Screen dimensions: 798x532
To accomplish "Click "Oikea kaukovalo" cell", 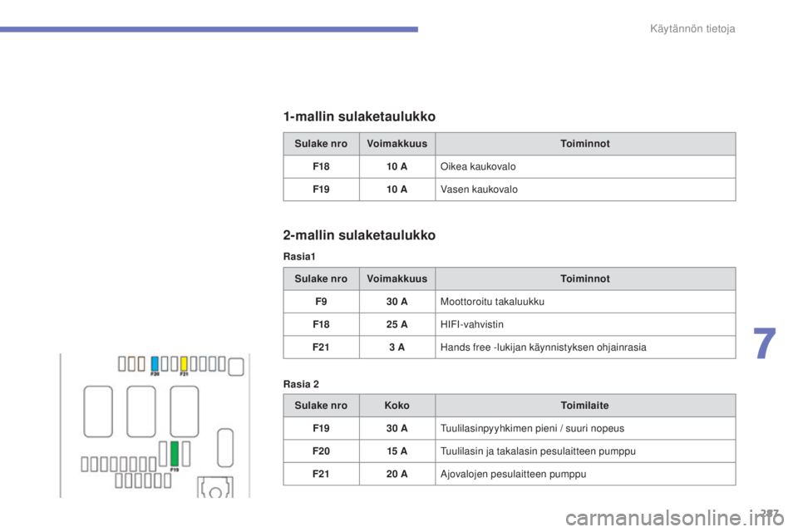I will tap(585, 166).
